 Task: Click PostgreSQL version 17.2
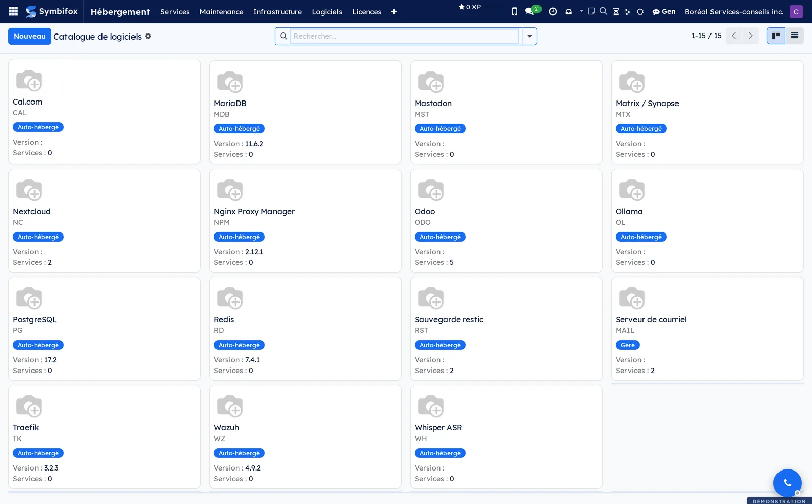(50, 360)
